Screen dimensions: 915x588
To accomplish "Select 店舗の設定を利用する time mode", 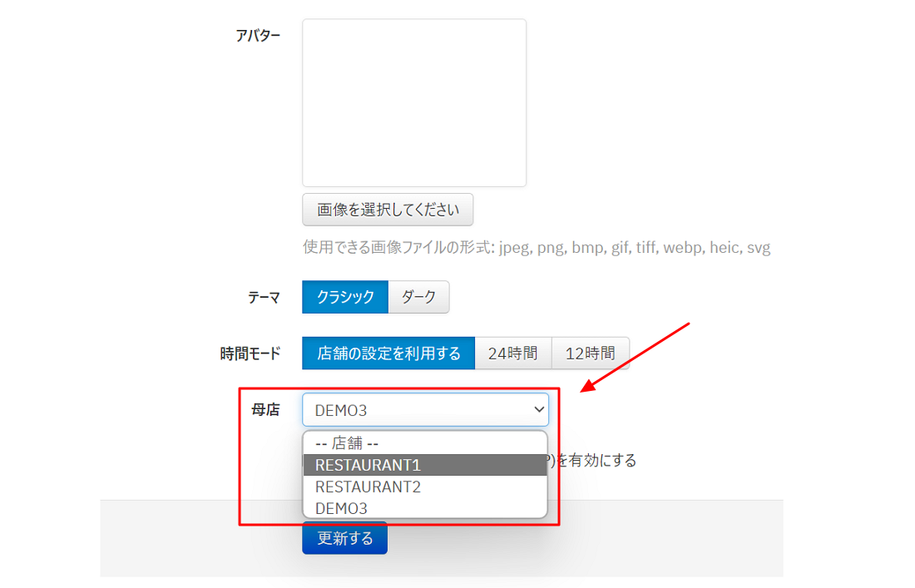I will point(388,353).
